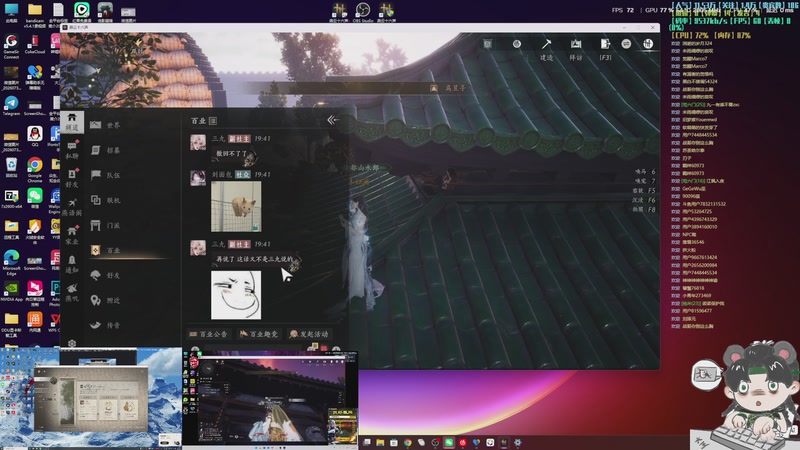Click the 拜访 visit icon
This screenshot has width=800, height=450.
[x=576, y=48]
